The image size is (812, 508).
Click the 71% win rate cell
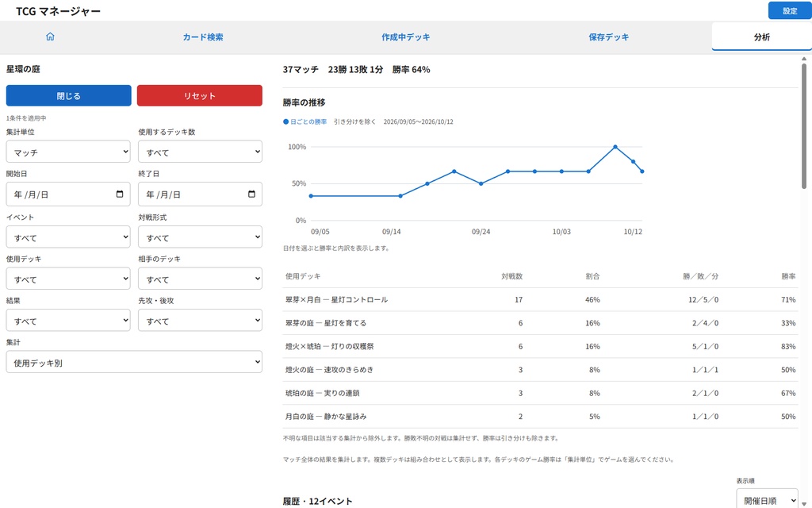pos(788,299)
